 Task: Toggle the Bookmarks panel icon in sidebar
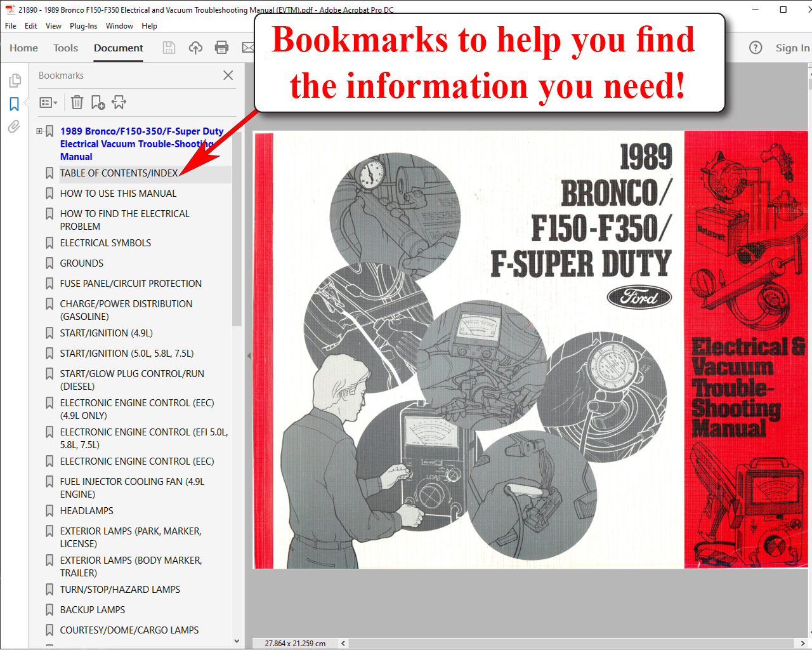click(15, 104)
